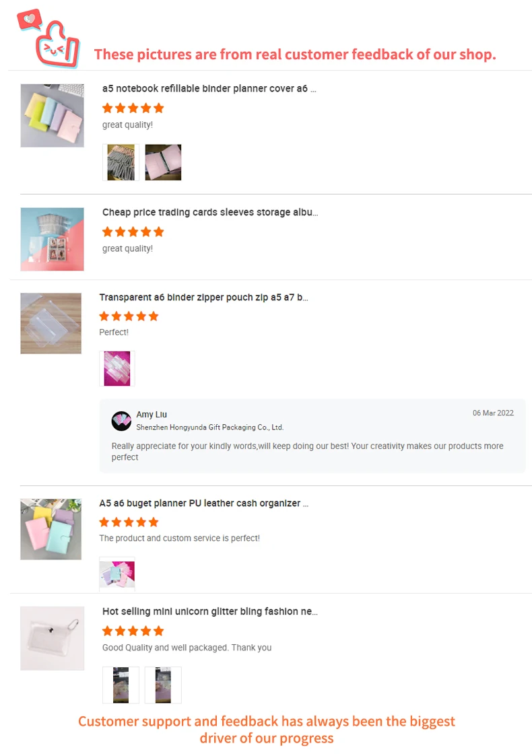View the second glitter pouch review photo
The width and height of the screenshot is (532, 756).
(x=163, y=685)
